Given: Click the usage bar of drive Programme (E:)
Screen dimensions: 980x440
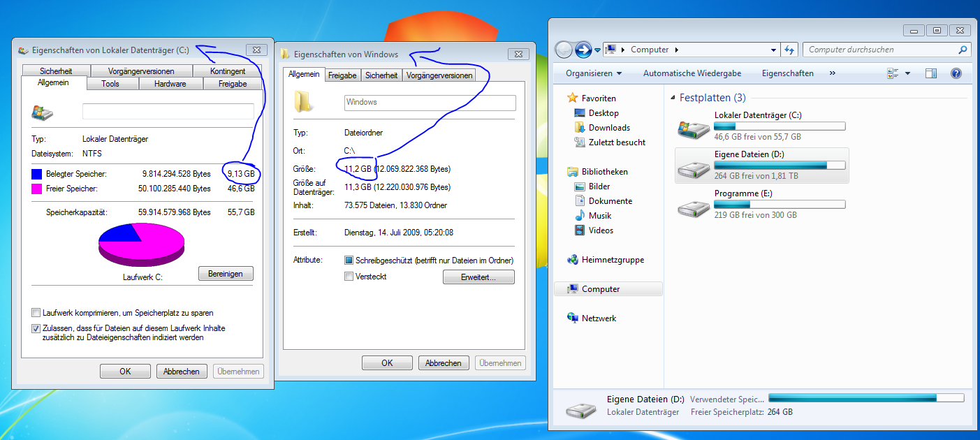Looking at the screenshot, I should point(780,205).
